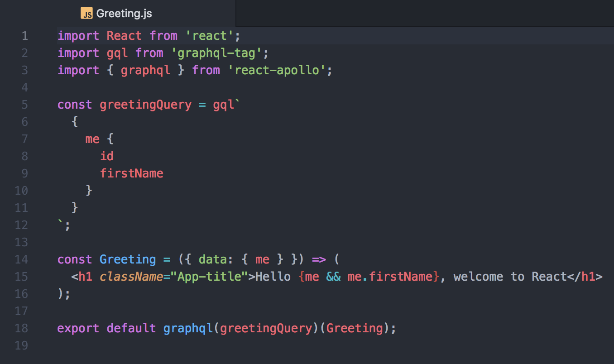The width and height of the screenshot is (614, 364).
Task: Click 'from' keyword on line 2
Action: tap(149, 53)
